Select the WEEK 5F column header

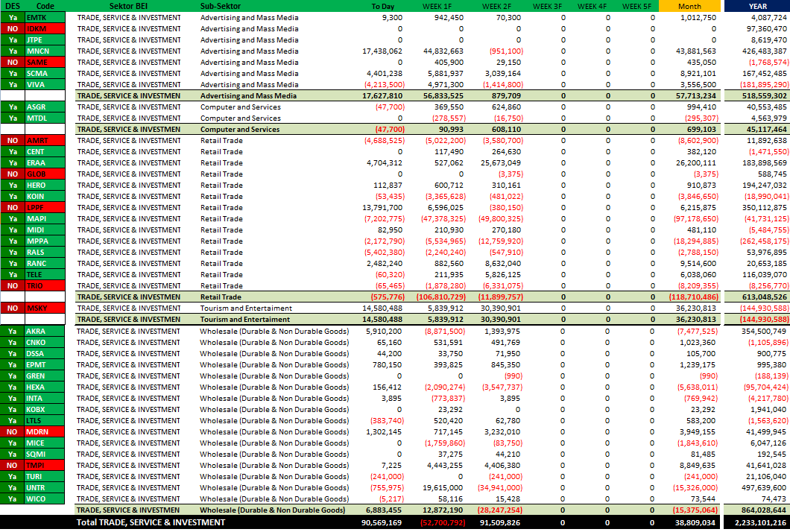click(636, 6)
